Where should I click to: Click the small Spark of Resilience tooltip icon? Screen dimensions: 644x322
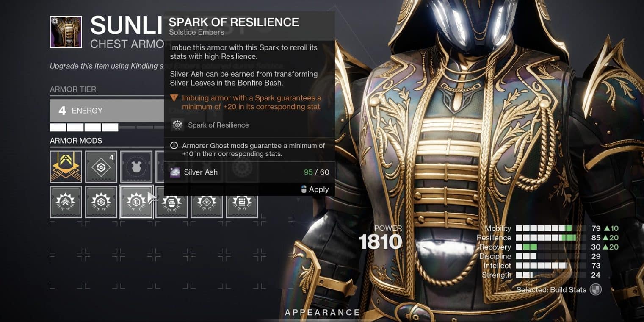pos(177,125)
